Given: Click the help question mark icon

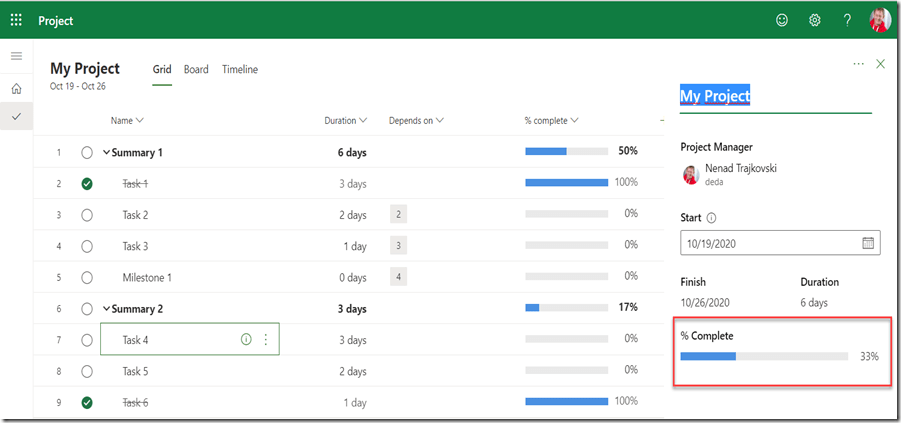Looking at the screenshot, I should pos(847,20).
